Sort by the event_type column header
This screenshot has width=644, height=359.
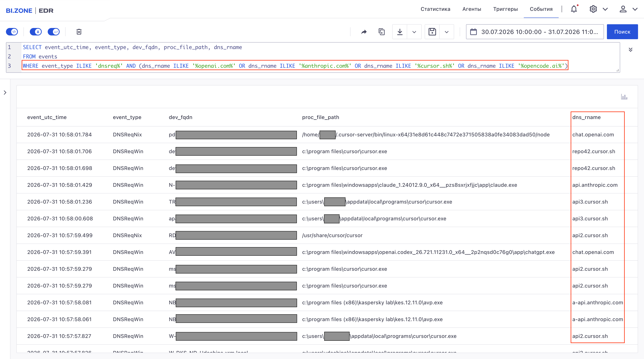coord(127,117)
